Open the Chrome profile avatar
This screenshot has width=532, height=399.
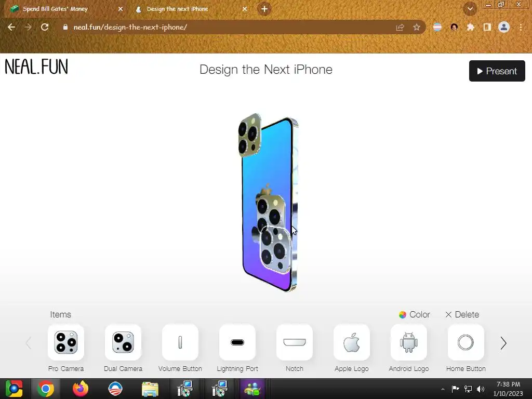pyautogui.click(x=504, y=27)
